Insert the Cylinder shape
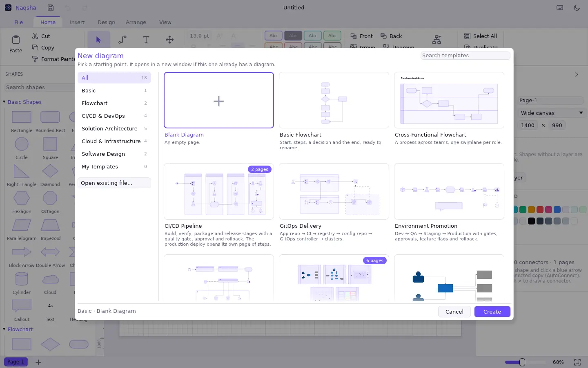This screenshot has width=588, height=368. point(22,279)
